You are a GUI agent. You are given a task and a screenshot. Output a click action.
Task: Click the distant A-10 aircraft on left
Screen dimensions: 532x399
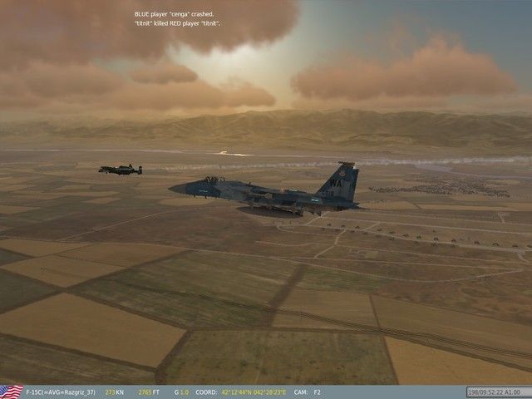(x=120, y=170)
